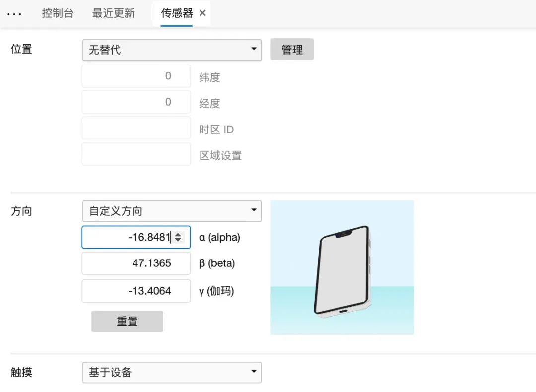Switch to the 控制台 tab
This screenshot has height=392, width=536.
58,13
